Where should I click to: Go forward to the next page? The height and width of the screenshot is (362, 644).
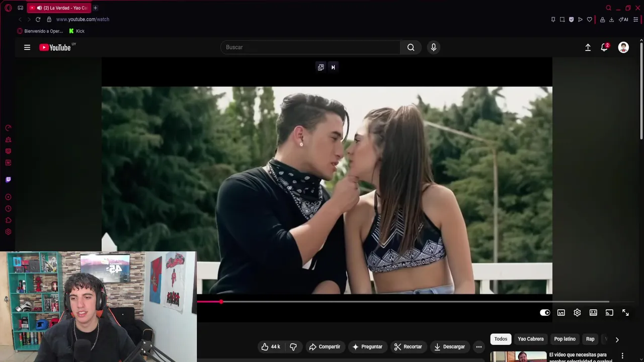29,19
